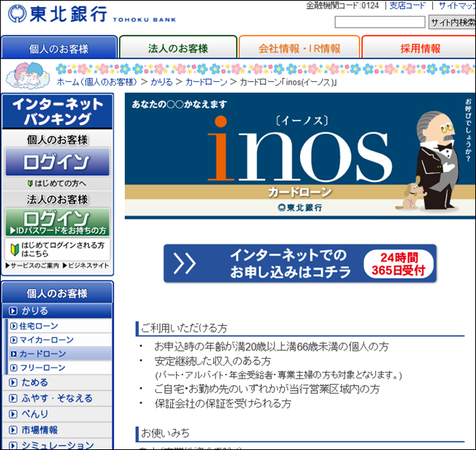Click the arrow icon beside ためる
This screenshot has width=476, height=450.
pyautogui.click(x=12, y=382)
